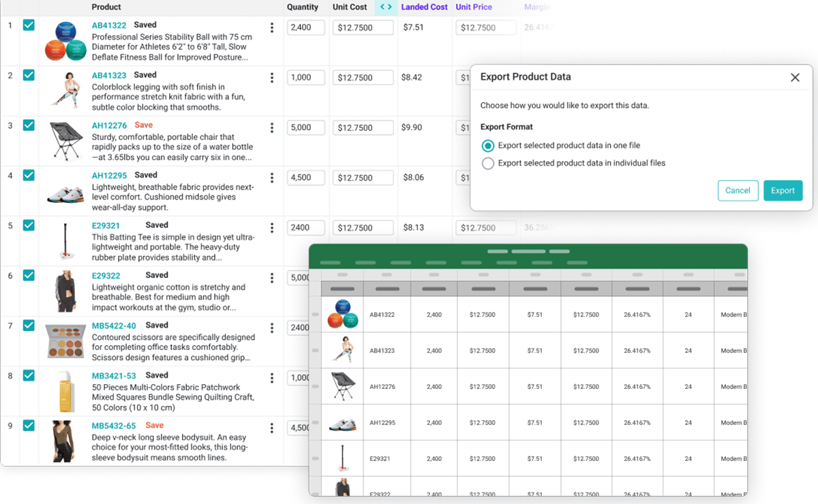Toggle the checkbox for row 5
Screen dimensions: 818x504
click(29, 225)
